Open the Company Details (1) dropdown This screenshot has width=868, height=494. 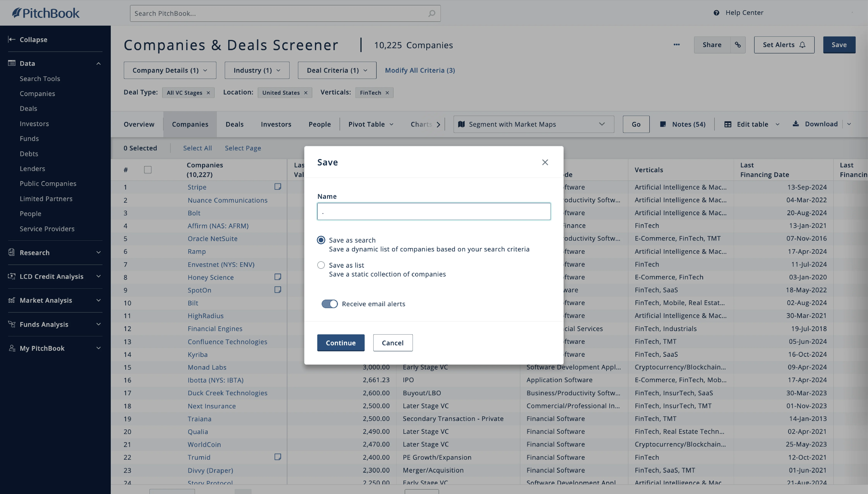(170, 70)
